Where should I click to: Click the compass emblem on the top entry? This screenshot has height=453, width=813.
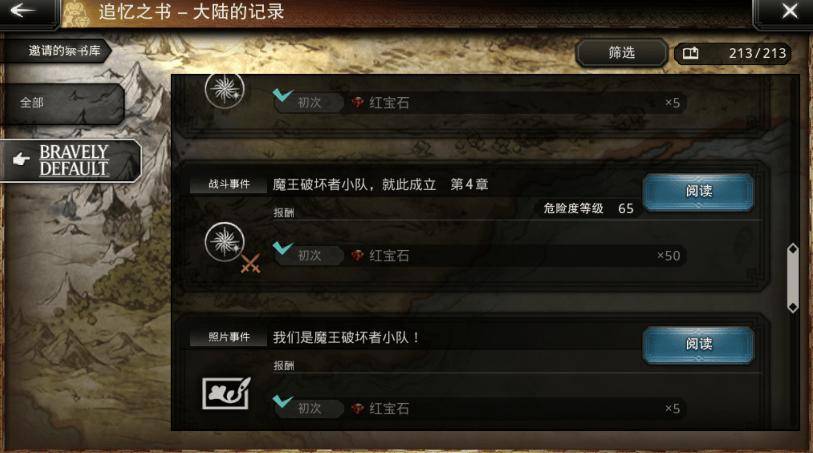pyautogui.click(x=225, y=91)
